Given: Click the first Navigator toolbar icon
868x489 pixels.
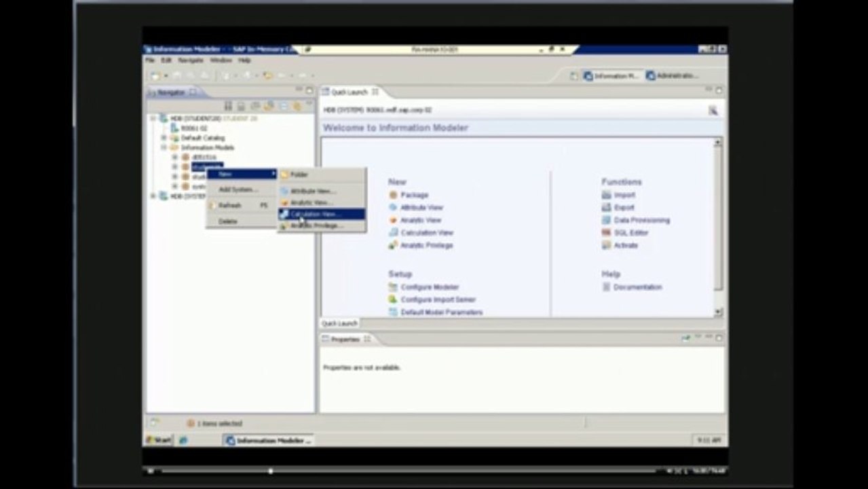Looking at the screenshot, I should pyautogui.click(x=228, y=106).
